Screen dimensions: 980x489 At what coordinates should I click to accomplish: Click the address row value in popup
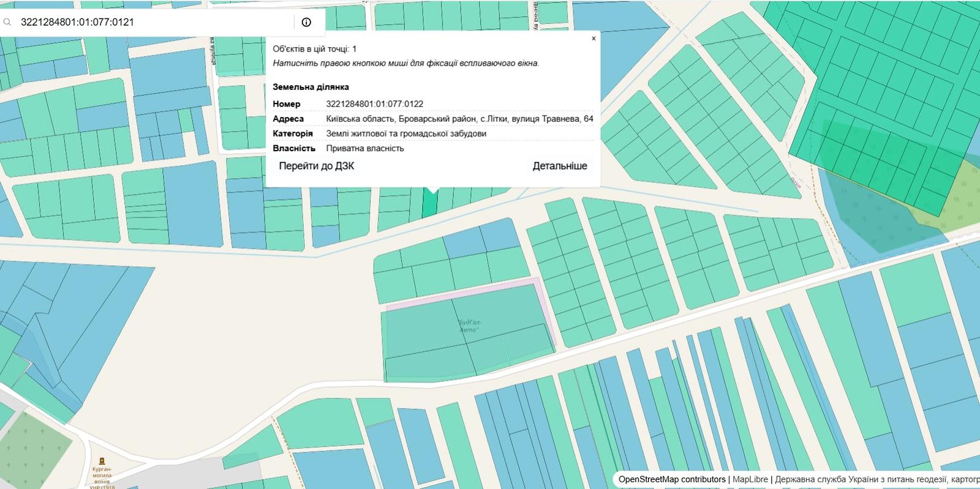tap(459, 119)
